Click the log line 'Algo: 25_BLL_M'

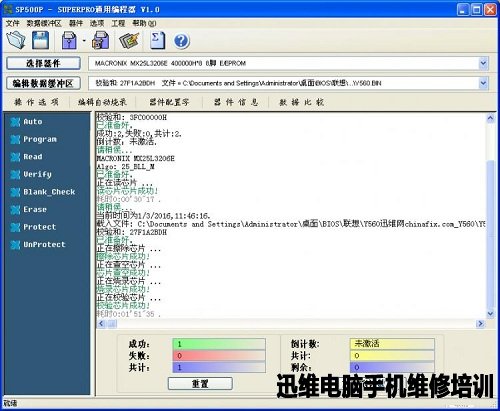pos(126,166)
